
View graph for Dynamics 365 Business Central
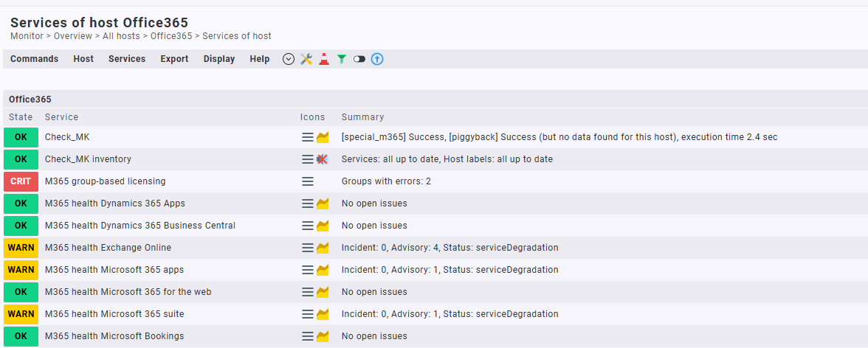coord(323,226)
